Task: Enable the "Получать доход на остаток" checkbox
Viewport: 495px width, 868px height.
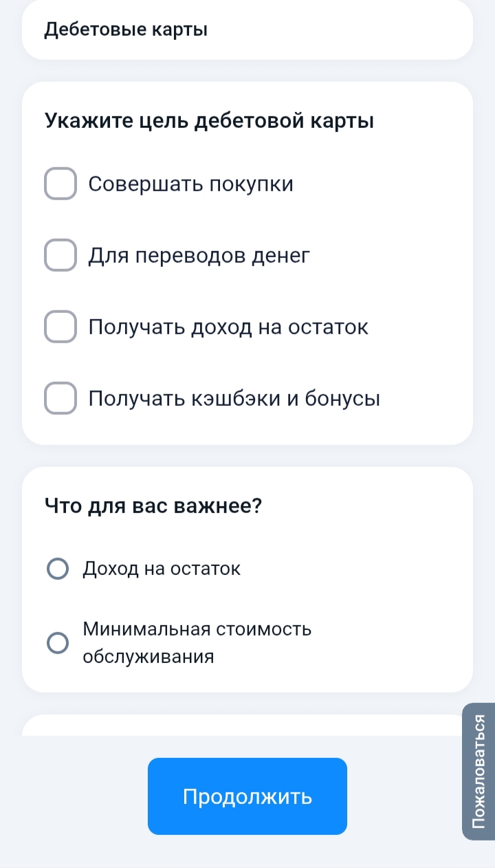Action: tap(60, 327)
